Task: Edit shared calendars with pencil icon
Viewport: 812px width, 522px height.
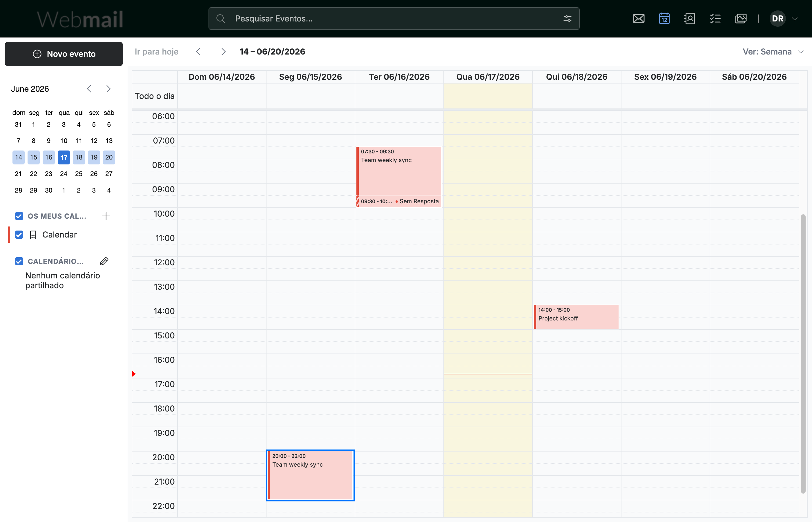Action: [104, 261]
